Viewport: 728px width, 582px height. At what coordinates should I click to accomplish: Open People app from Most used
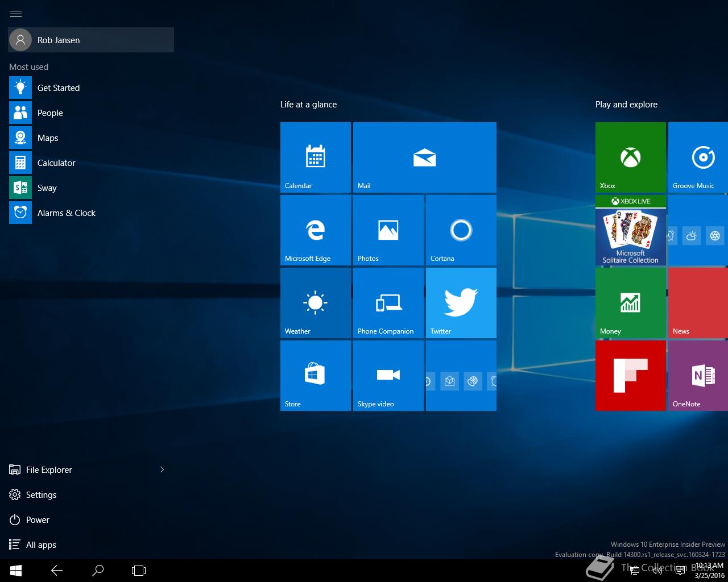pyautogui.click(x=91, y=113)
